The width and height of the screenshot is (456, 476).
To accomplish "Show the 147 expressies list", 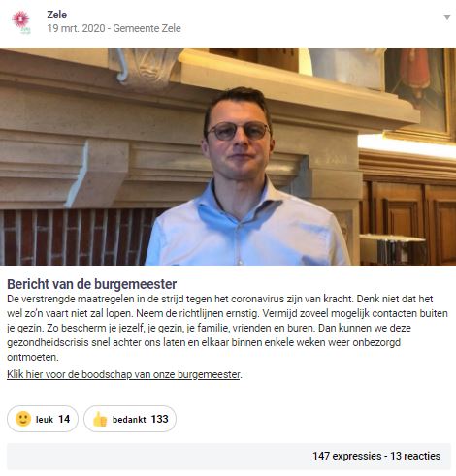I will (346, 456).
